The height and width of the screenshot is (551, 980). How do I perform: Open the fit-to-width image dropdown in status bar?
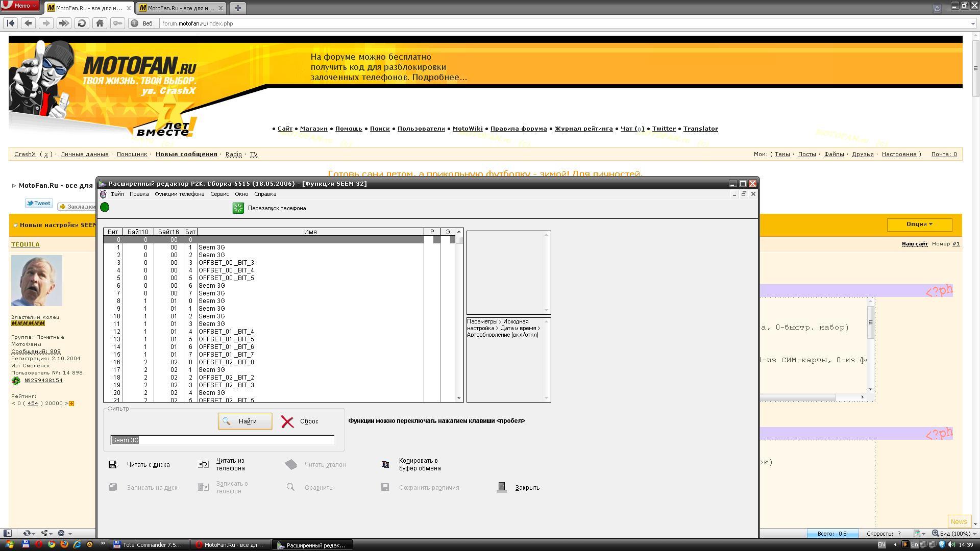pyautogui.click(x=920, y=534)
